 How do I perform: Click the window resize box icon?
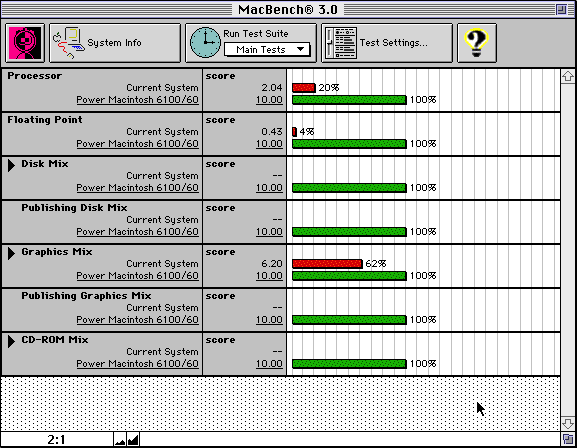pos(568,439)
